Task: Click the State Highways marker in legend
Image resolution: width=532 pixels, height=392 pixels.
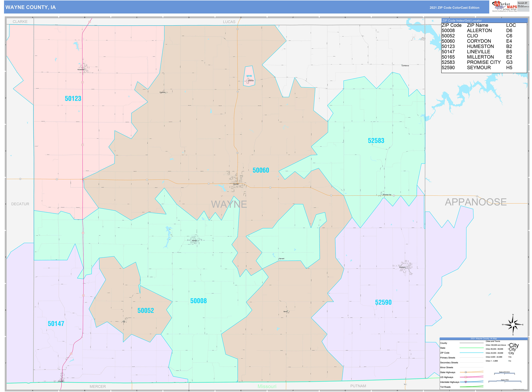Action: click(x=466, y=372)
